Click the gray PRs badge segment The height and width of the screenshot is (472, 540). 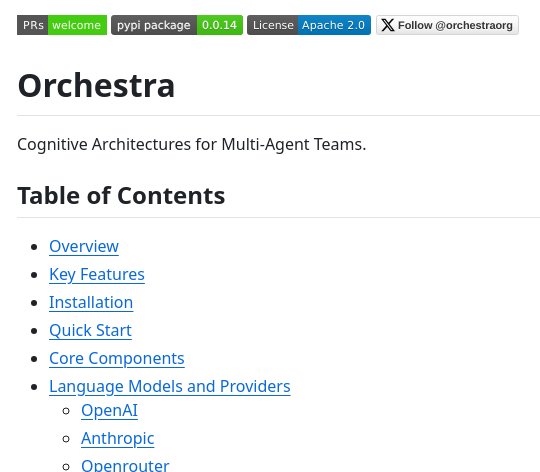(33, 25)
